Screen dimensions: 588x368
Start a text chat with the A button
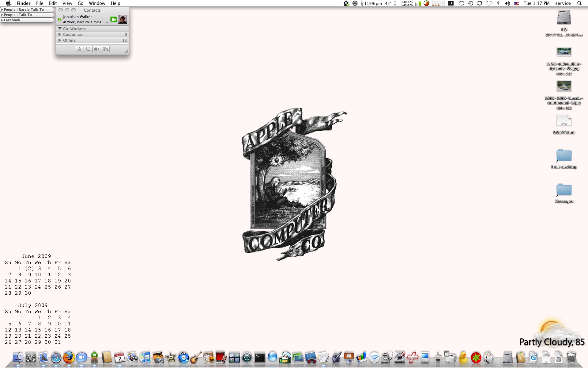(x=79, y=49)
